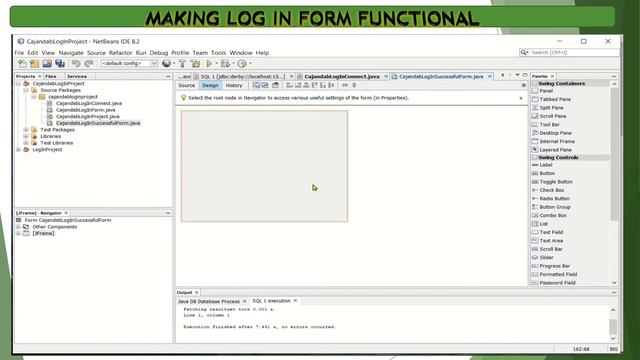
Task: Open the File menu
Action: click(x=19, y=53)
